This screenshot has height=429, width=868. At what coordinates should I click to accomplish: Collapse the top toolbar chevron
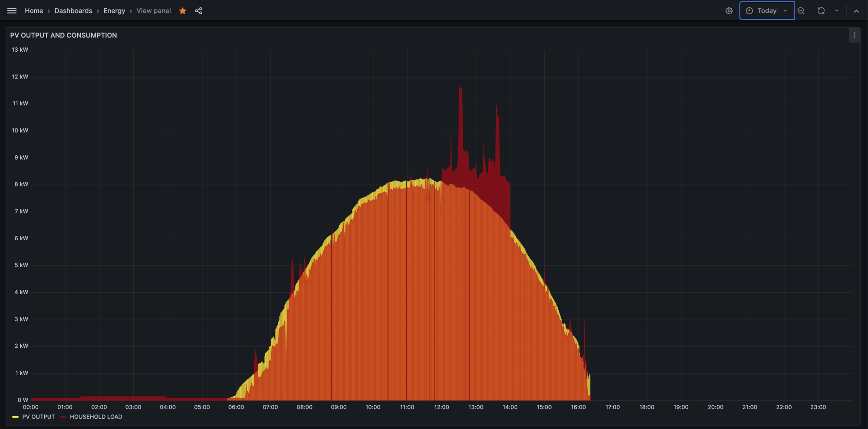[x=856, y=11]
